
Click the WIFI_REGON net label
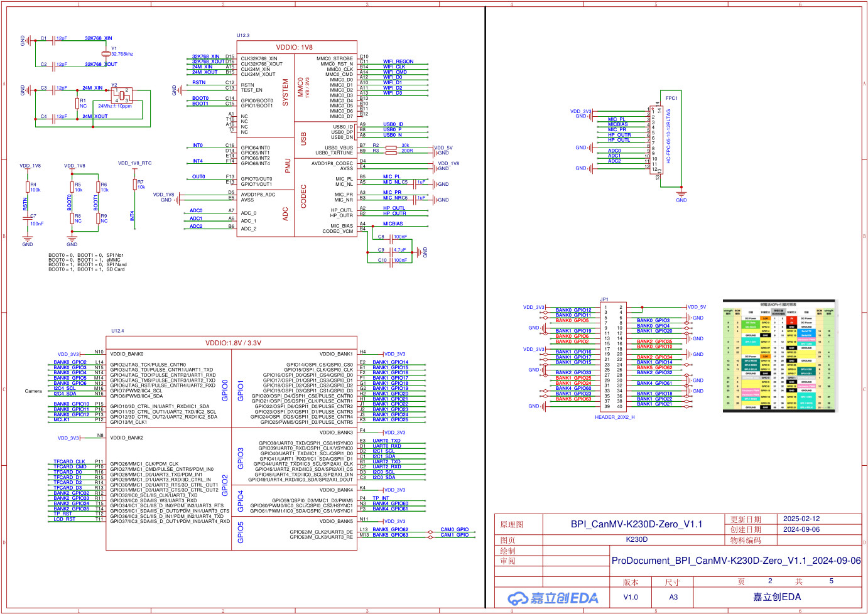(x=398, y=62)
